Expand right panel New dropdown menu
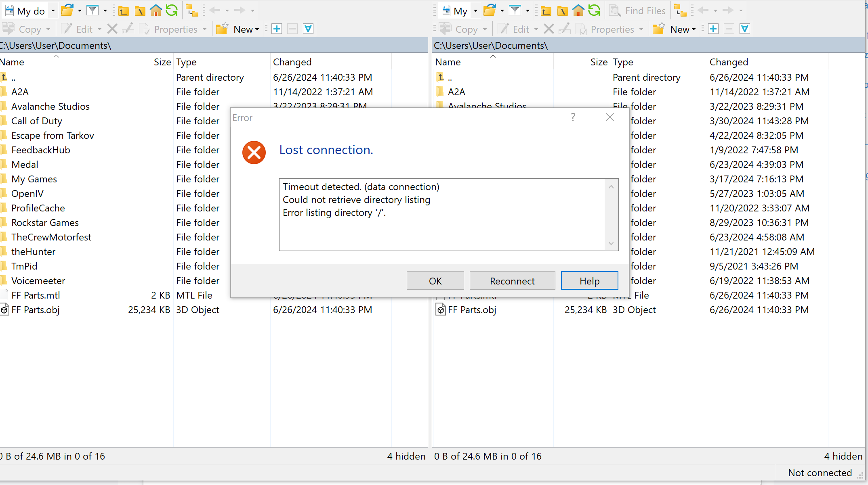The width and height of the screenshot is (868, 485). pyautogui.click(x=683, y=29)
